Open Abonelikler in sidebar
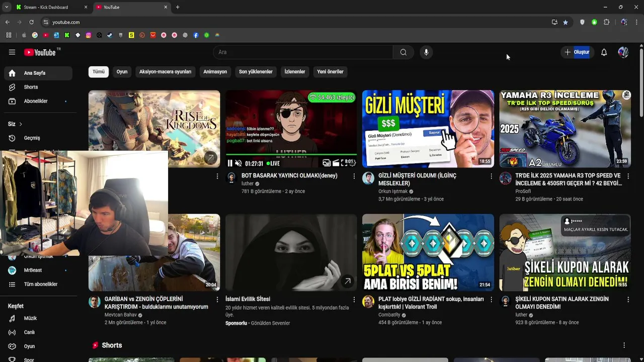Screen dimensions: 644x362 tap(38, 101)
